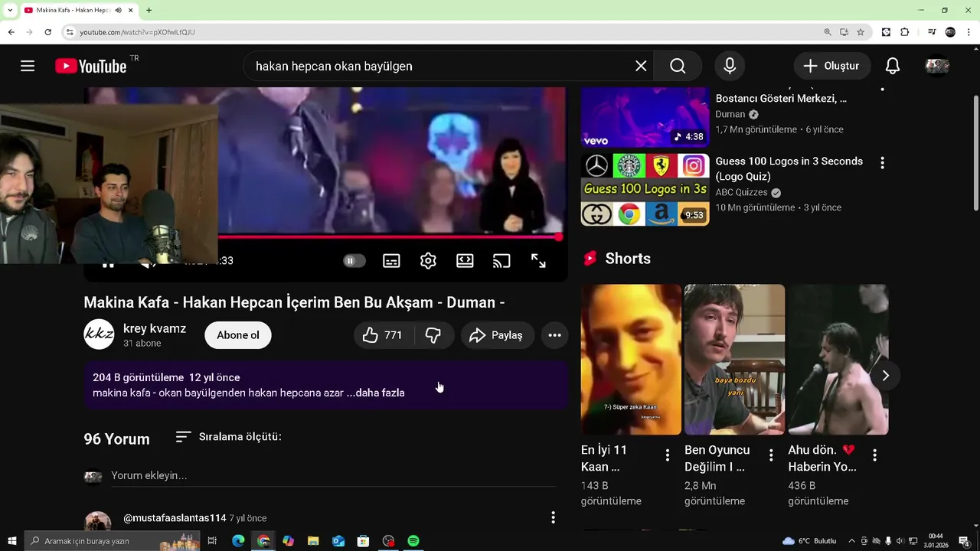
Task: Open the En İyi 11 Kaan short thumbnail
Action: pos(631,360)
